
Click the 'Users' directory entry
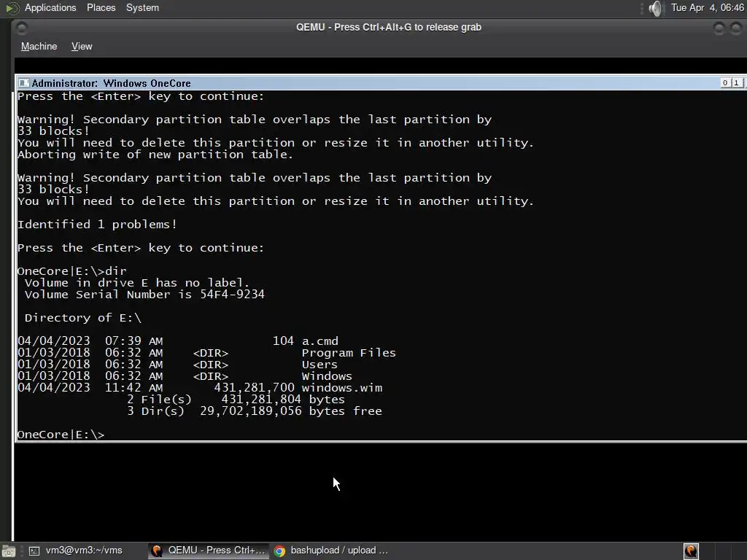(x=320, y=365)
